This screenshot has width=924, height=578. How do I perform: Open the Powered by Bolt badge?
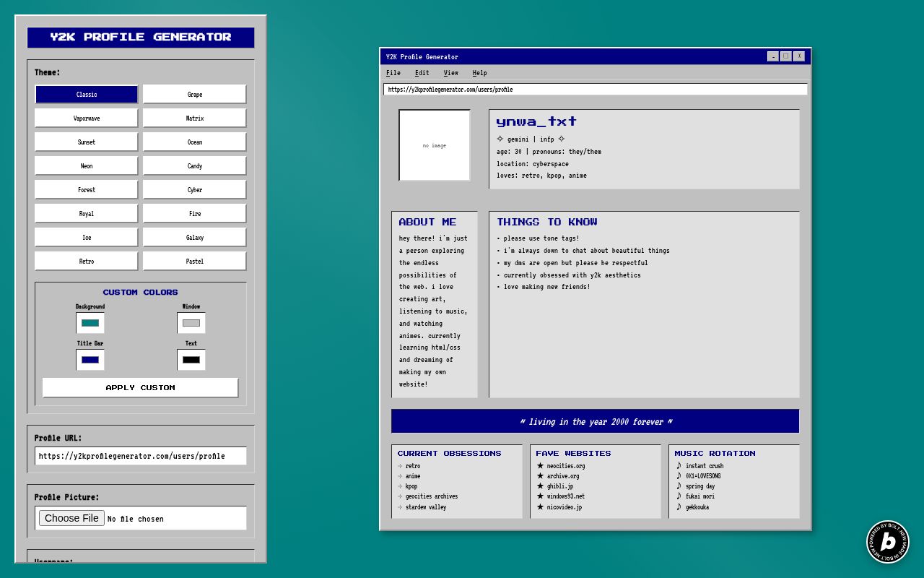pyautogui.click(x=888, y=542)
